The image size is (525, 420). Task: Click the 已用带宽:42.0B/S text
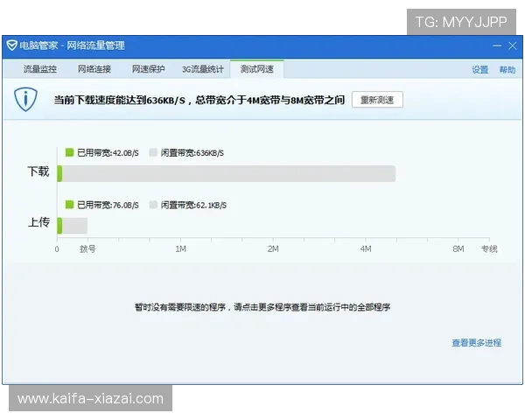pyautogui.click(x=108, y=153)
